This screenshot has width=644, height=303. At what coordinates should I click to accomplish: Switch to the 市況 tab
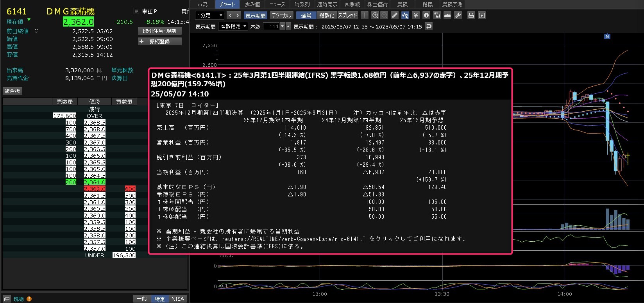pos(202,4)
